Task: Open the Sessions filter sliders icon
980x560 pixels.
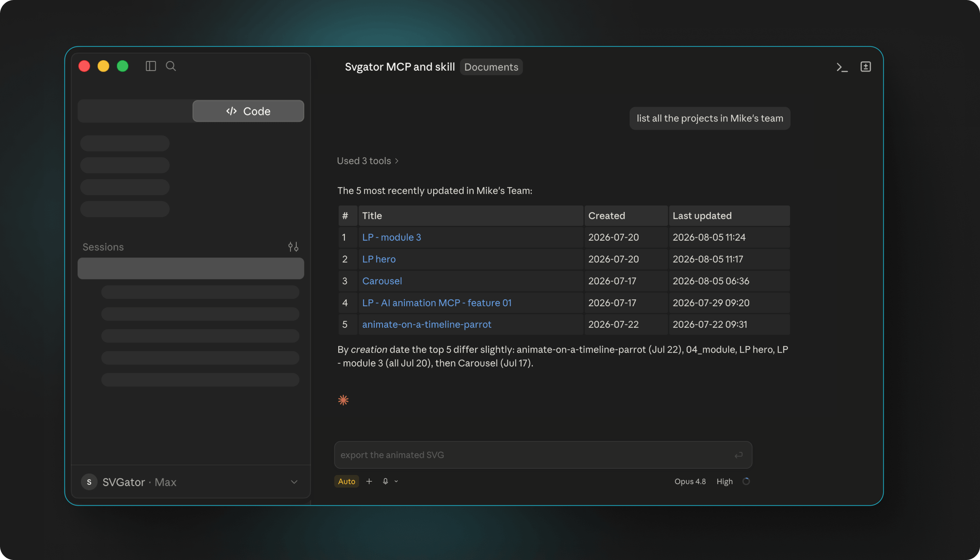Action: point(294,247)
